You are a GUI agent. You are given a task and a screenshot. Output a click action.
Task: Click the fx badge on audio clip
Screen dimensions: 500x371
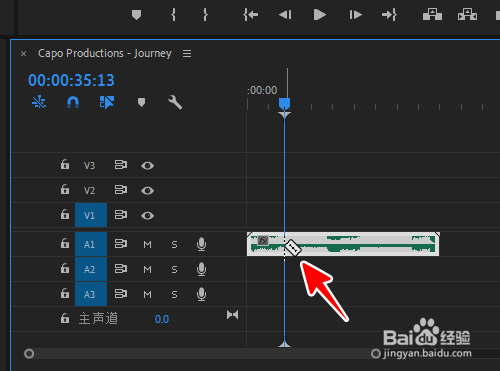(263, 240)
